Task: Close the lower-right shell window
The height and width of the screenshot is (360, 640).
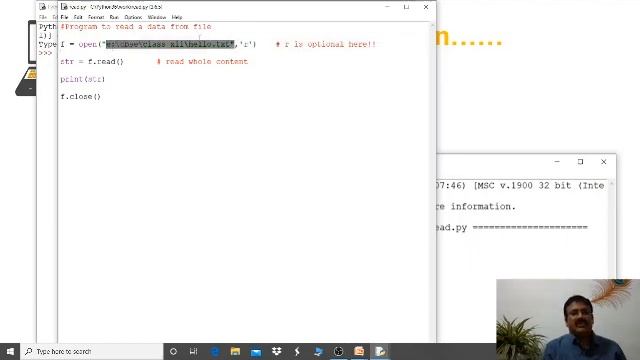Action: click(604, 162)
